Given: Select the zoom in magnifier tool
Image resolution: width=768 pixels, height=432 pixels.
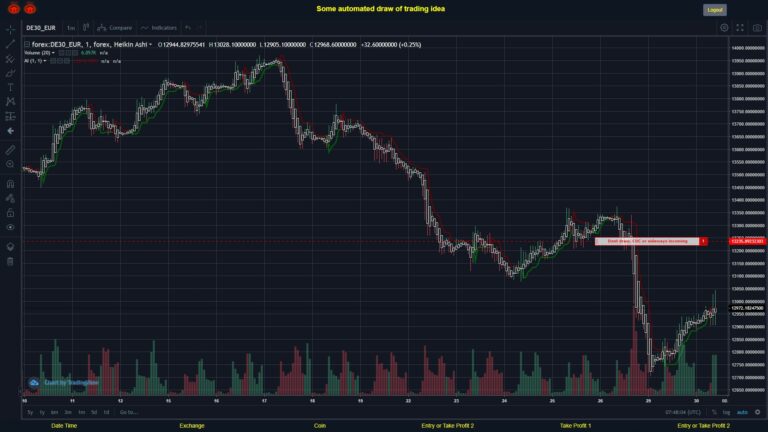Looking at the screenshot, I should tap(10, 164).
